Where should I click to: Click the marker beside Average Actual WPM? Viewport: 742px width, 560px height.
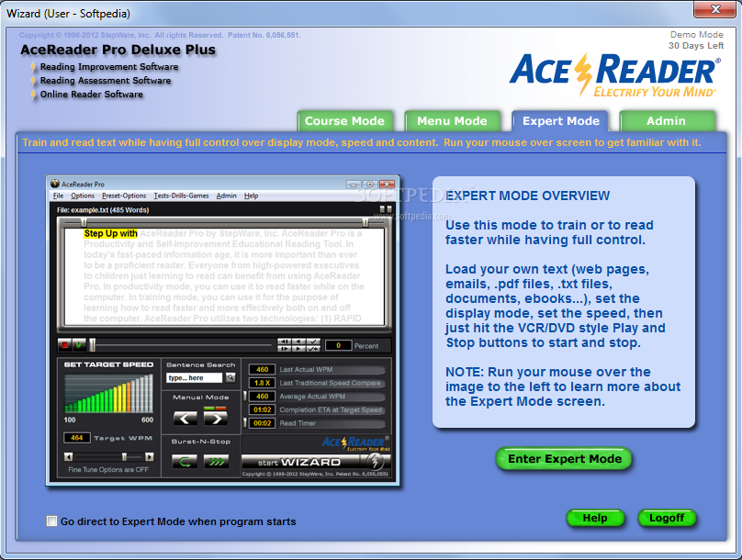coord(244,396)
